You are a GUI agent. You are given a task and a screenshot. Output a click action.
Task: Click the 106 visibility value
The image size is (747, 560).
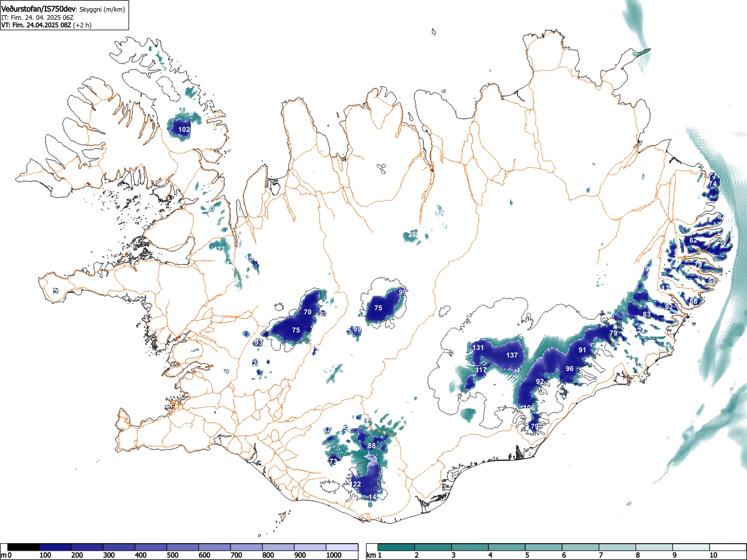coord(529,408)
